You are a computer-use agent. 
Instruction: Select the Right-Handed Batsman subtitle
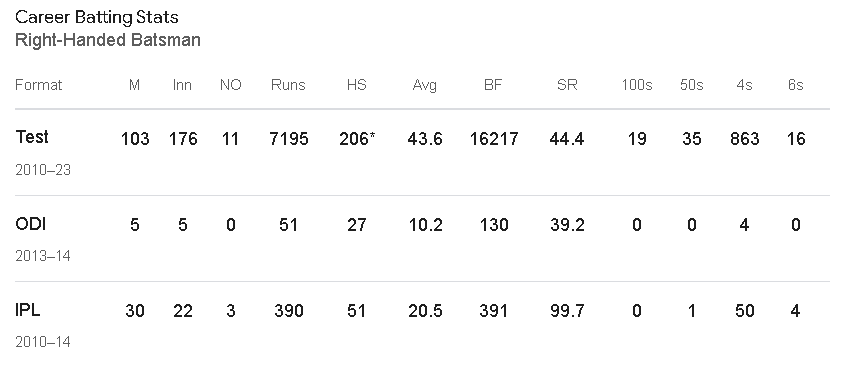(108, 40)
